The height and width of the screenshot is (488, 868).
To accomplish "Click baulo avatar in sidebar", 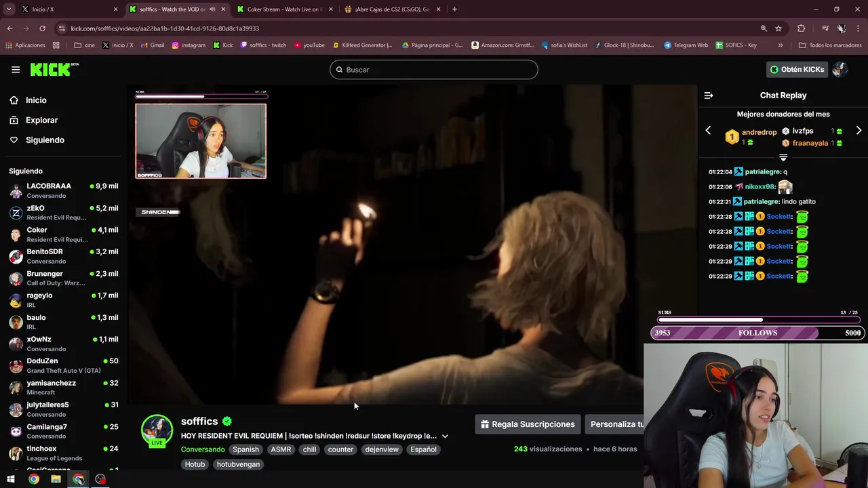I will (x=16, y=322).
